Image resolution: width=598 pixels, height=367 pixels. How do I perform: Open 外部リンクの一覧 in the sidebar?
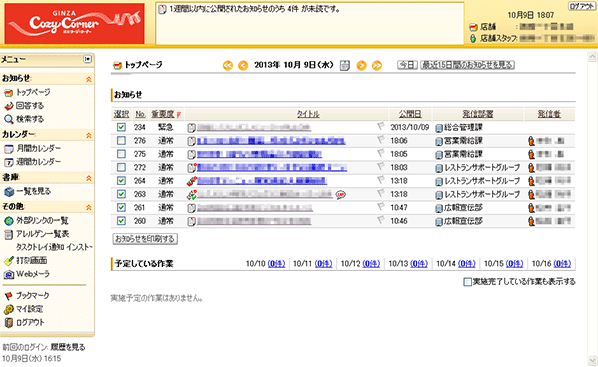[x=42, y=221]
